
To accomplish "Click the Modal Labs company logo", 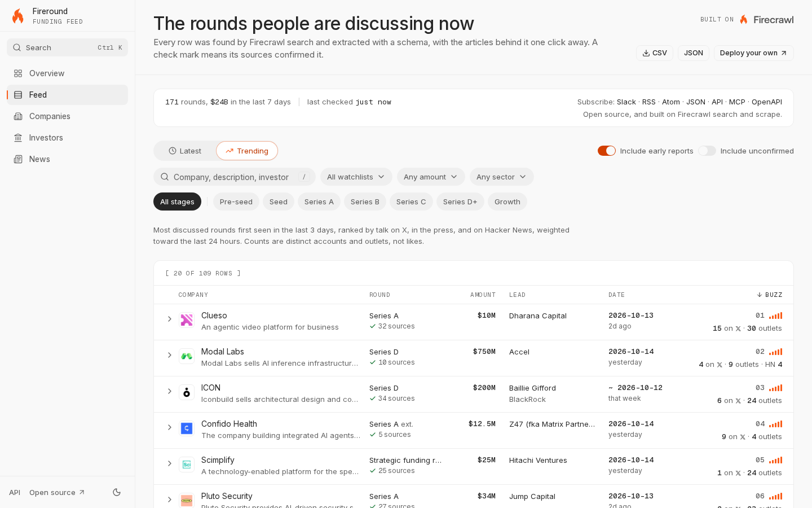I will (x=187, y=356).
